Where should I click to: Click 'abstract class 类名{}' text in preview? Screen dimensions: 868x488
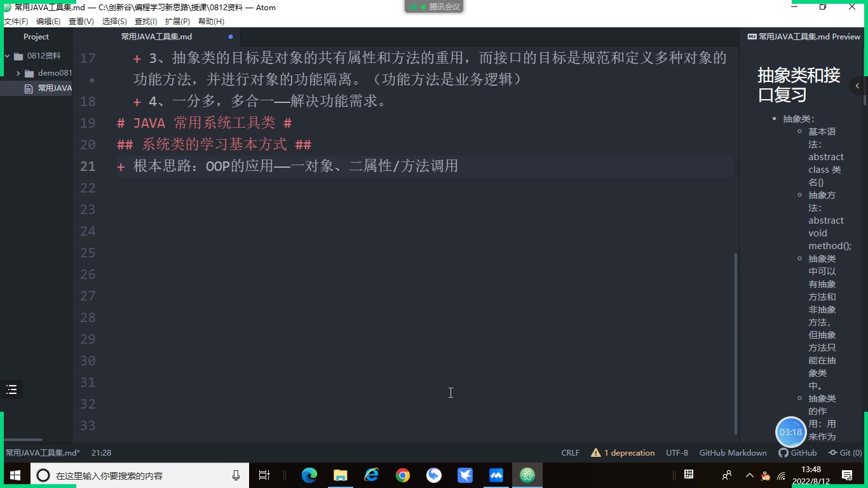tap(826, 170)
